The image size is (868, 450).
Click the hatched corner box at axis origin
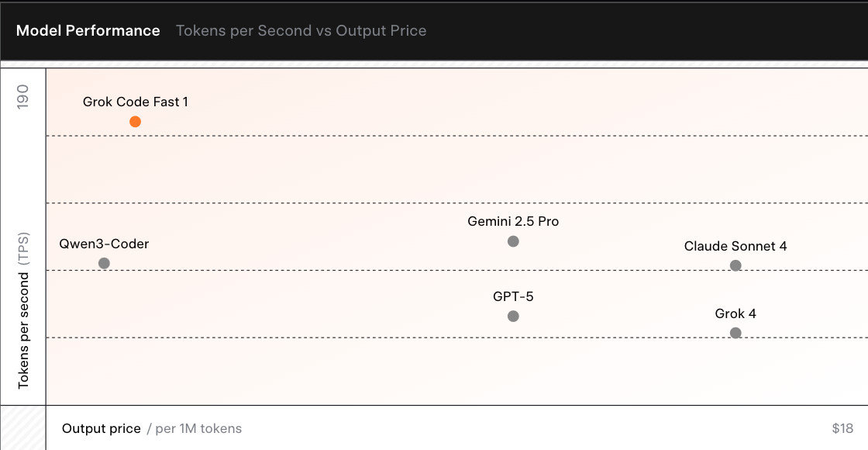tap(22, 427)
